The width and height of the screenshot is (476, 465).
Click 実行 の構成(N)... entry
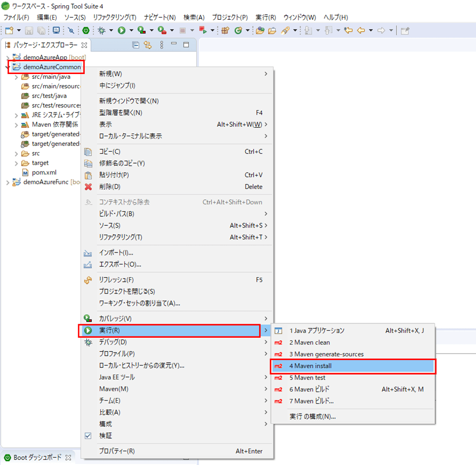(312, 417)
